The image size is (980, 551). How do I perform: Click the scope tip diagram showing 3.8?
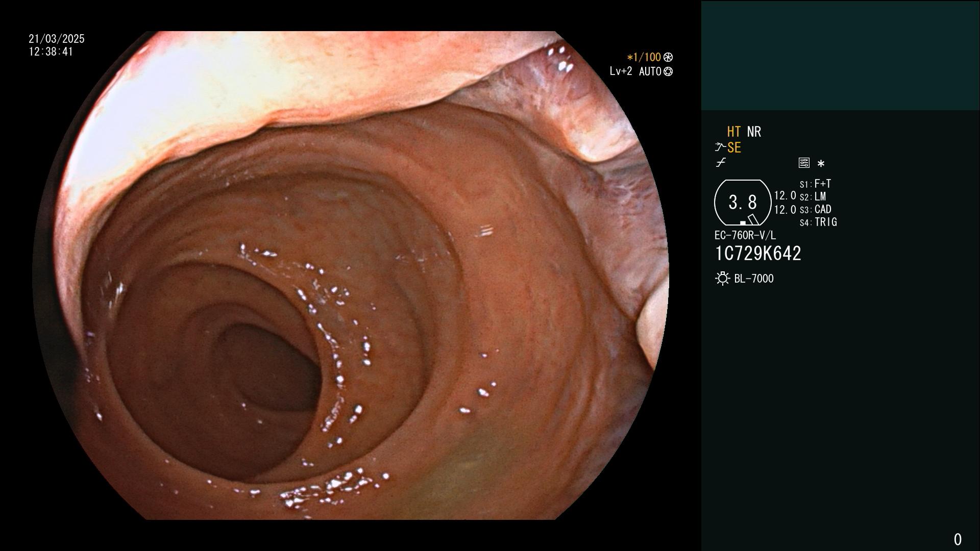[x=743, y=203]
